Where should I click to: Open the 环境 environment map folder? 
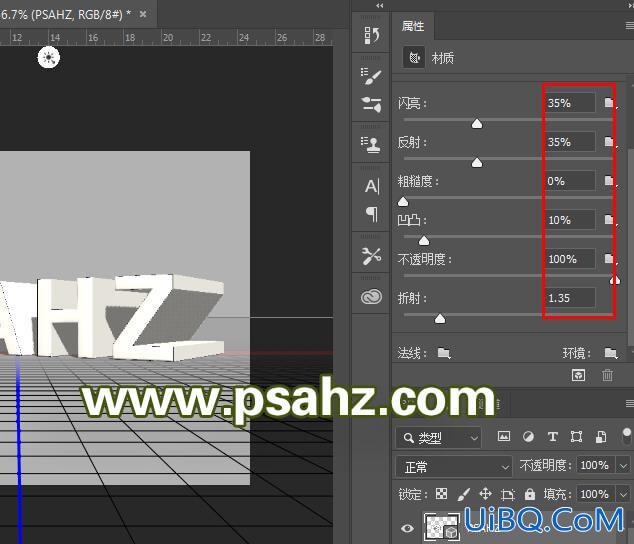[x=611, y=353]
